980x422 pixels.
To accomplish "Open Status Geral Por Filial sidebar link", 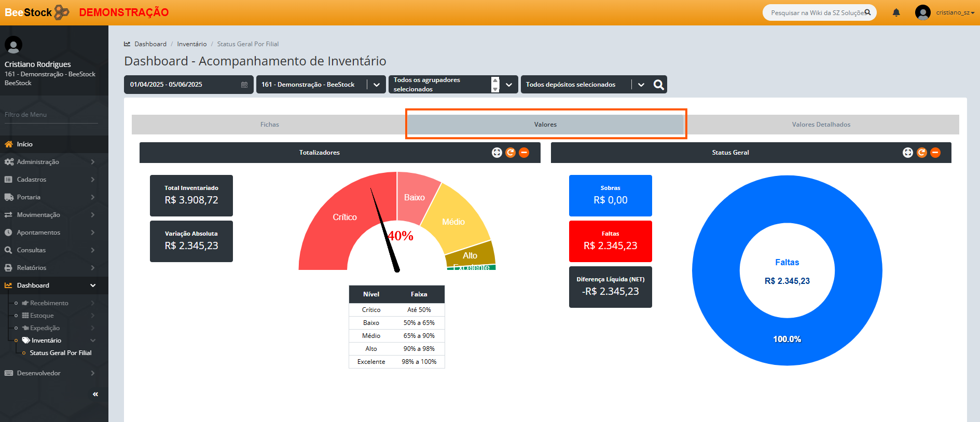I will coord(60,353).
